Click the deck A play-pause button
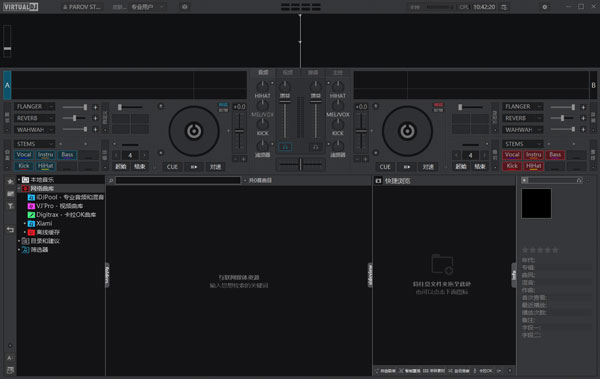This screenshot has width=600, height=379. (x=194, y=167)
